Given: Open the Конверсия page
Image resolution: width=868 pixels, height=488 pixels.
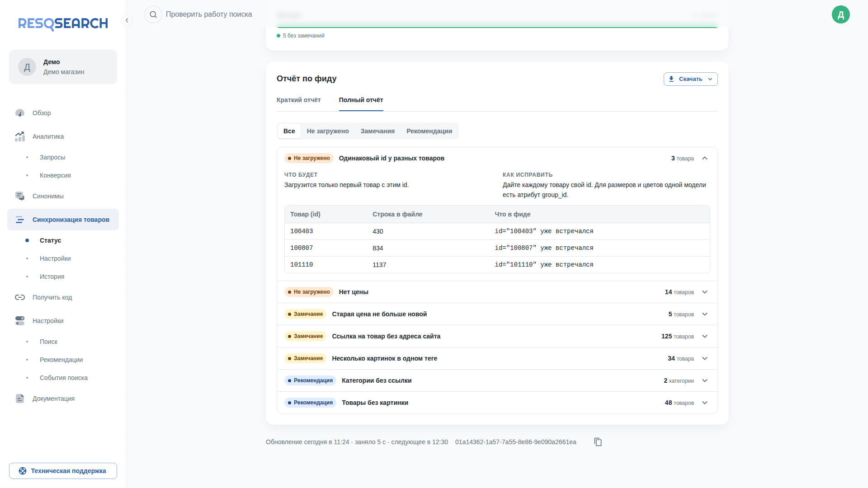Looking at the screenshot, I should (x=55, y=175).
